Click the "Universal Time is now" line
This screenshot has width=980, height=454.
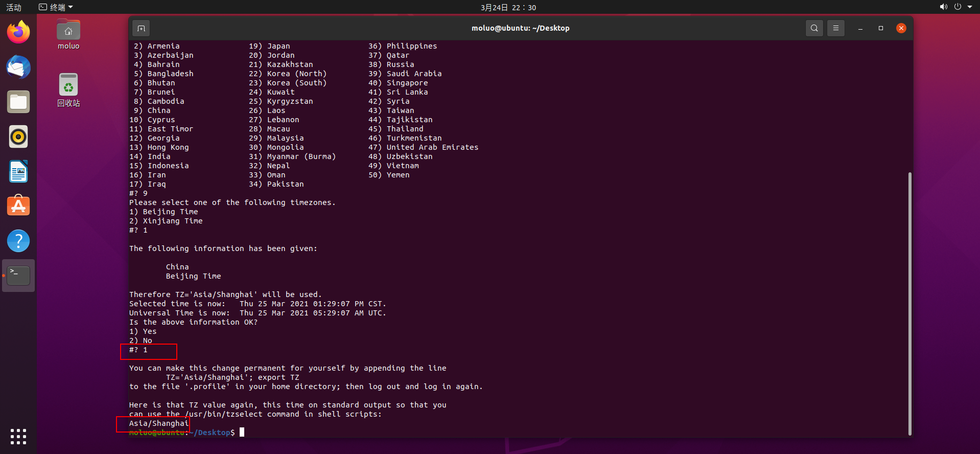258,313
